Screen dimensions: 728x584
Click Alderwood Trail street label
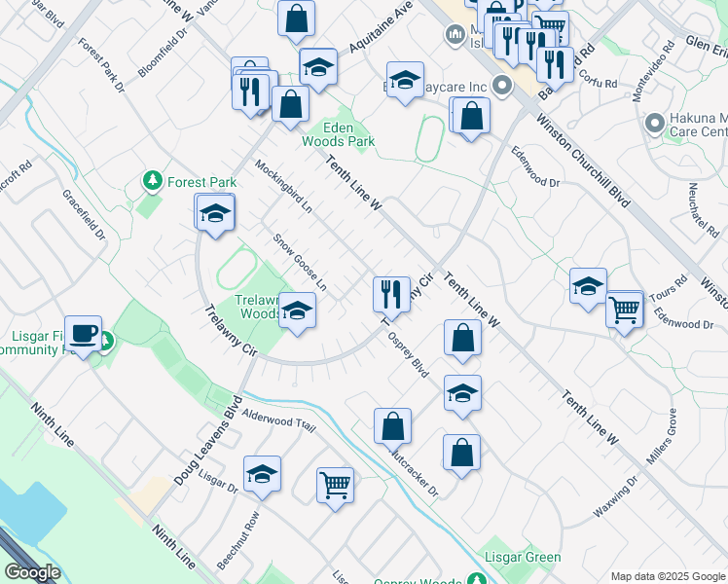278,420
